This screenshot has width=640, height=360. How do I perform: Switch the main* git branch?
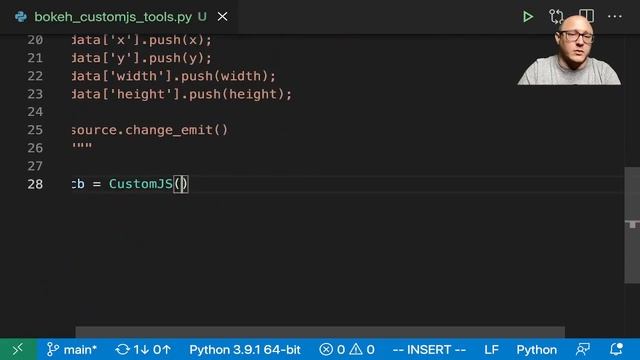click(72, 349)
